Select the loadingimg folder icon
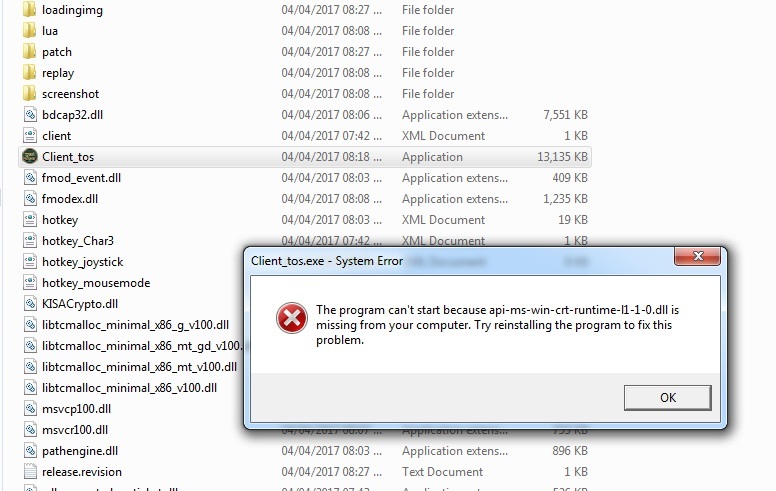Viewport: 776px width, 491px height. [x=30, y=9]
